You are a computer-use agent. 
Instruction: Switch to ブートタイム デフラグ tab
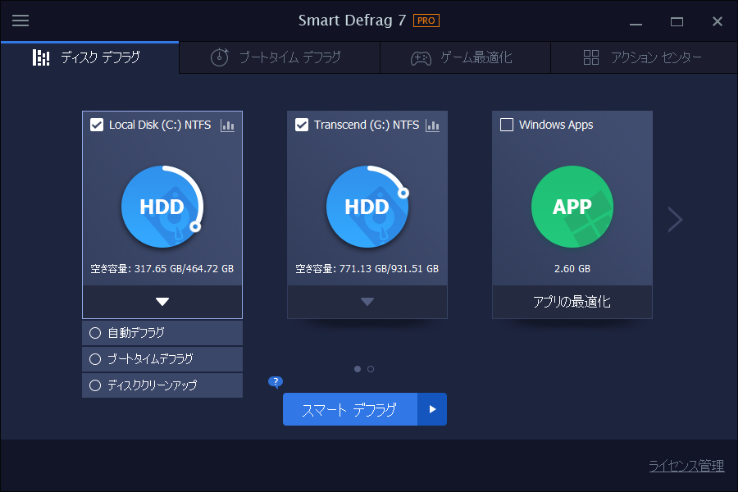tap(280, 57)
